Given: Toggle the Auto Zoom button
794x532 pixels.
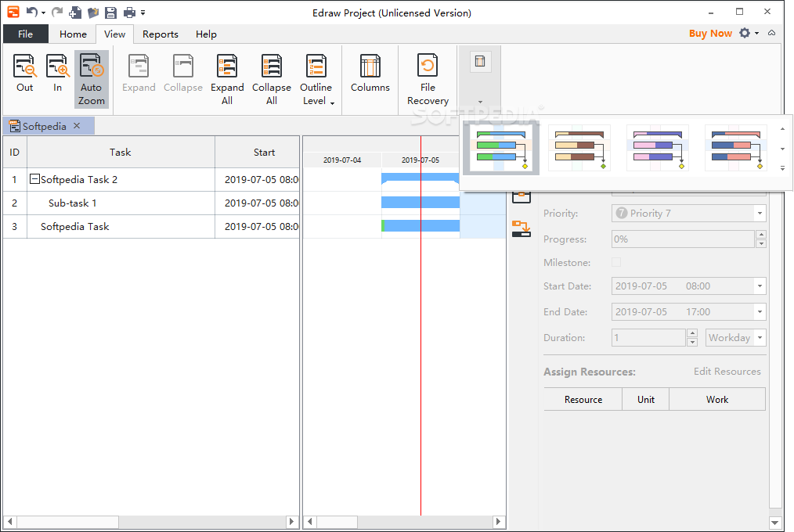Looking at the screenshot, I should click(91, 79).
